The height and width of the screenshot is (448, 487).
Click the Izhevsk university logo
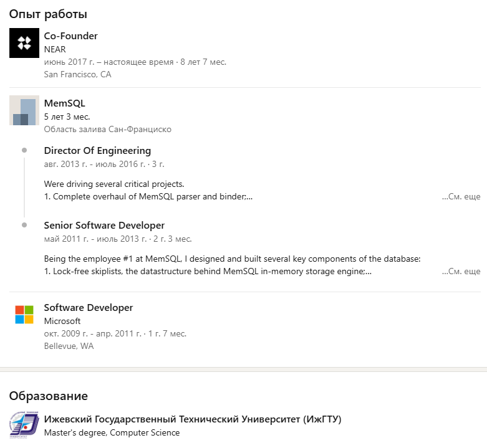[x=24, y=426]
